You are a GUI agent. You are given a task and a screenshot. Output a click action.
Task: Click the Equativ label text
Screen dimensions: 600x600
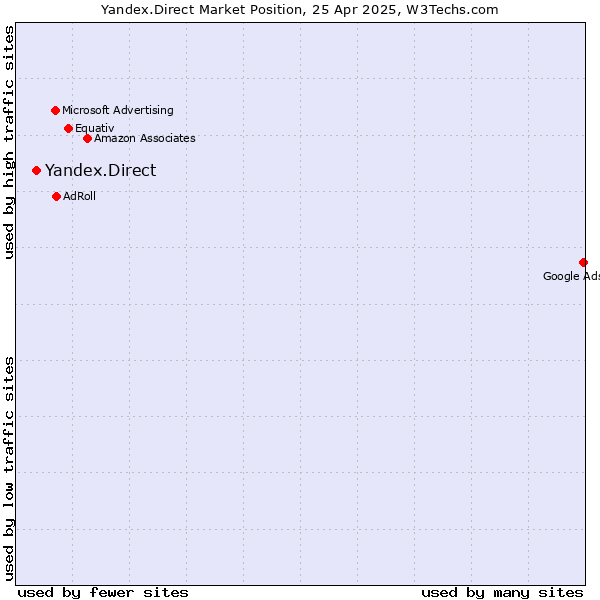point(95,128)
